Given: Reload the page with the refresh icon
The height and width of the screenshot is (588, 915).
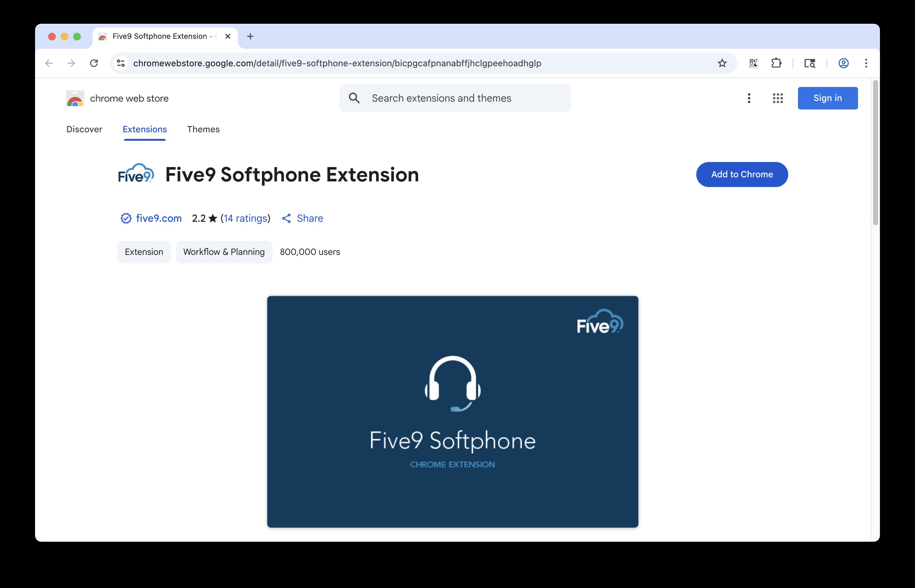Looking at the screenshot, I should pyautogui.click(x=94, y=63).
